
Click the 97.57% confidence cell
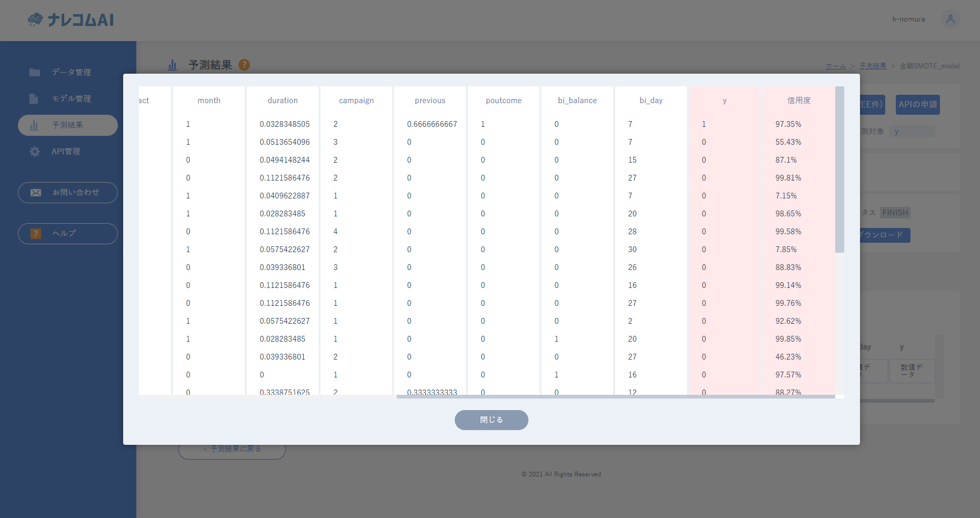tap(788, 375)
